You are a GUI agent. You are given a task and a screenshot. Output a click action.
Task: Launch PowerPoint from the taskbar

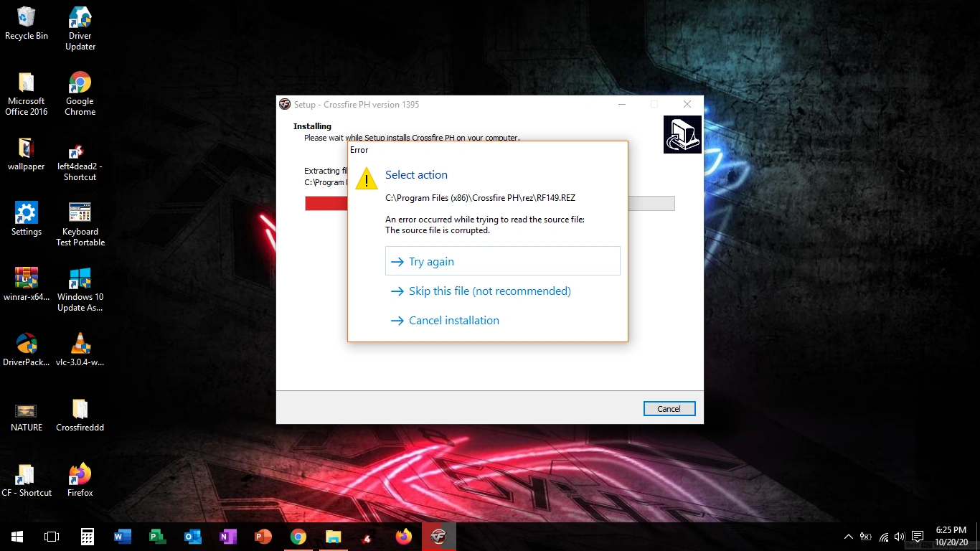tap(263, 536)
